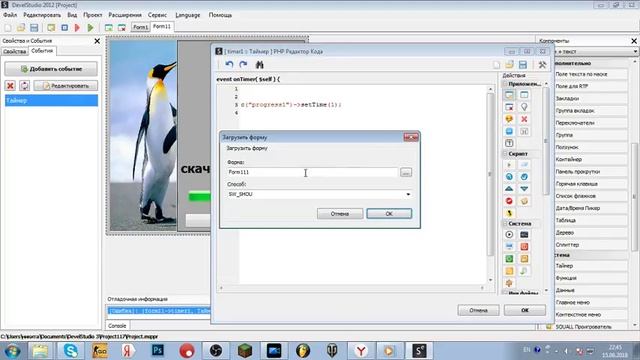Select Таблица in the components list

click(591, 220)
